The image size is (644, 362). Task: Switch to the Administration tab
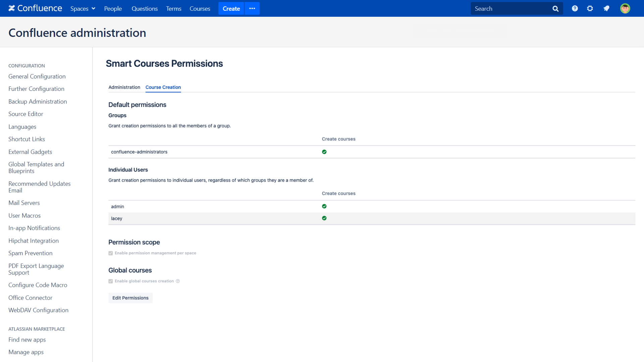(124, 87)
